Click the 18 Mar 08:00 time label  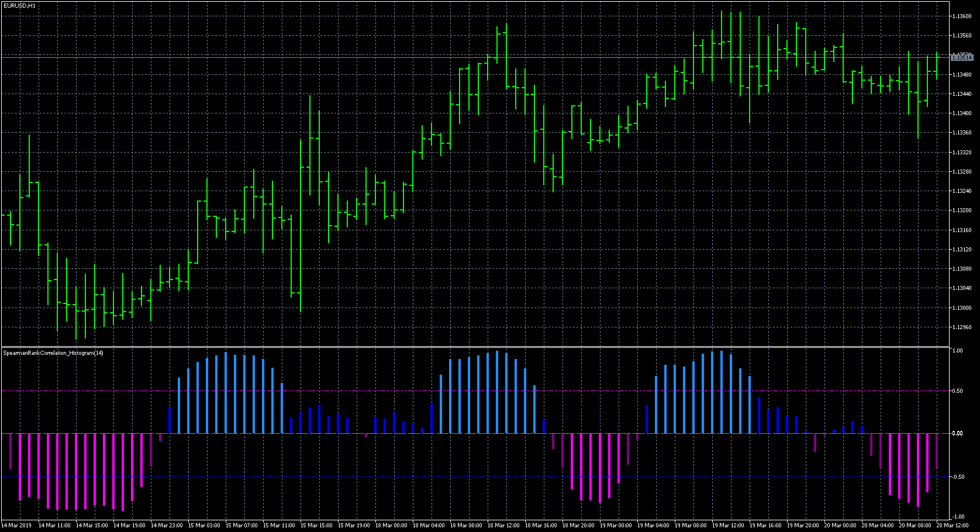pyautogui.click(x=466, y=526)
